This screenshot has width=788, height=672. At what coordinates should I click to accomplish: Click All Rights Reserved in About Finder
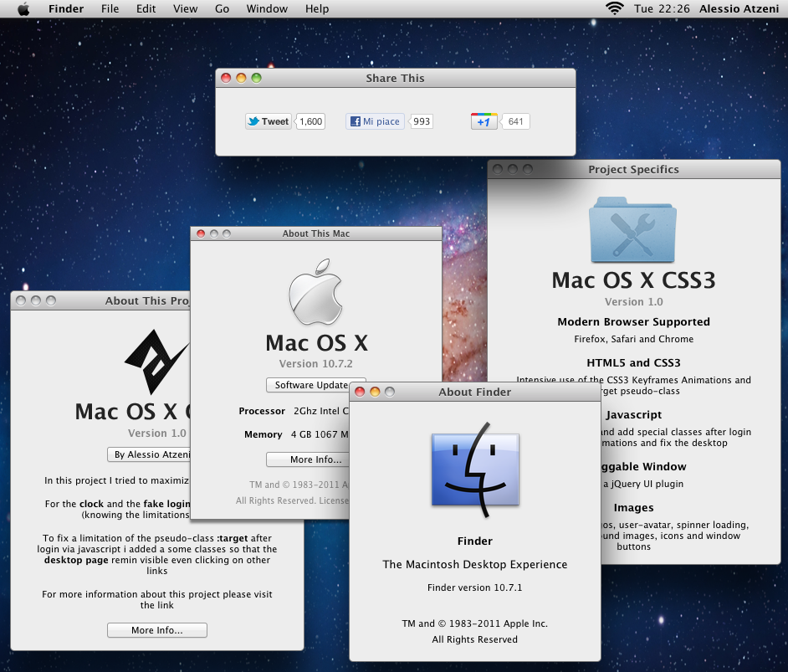point(475,639)
